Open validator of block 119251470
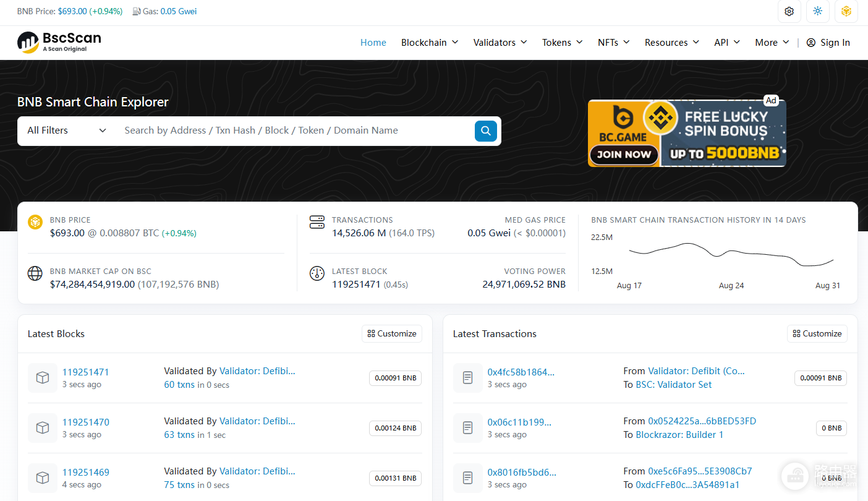The height and width of the screenshot is (501, 868). [x=257, y=421]
